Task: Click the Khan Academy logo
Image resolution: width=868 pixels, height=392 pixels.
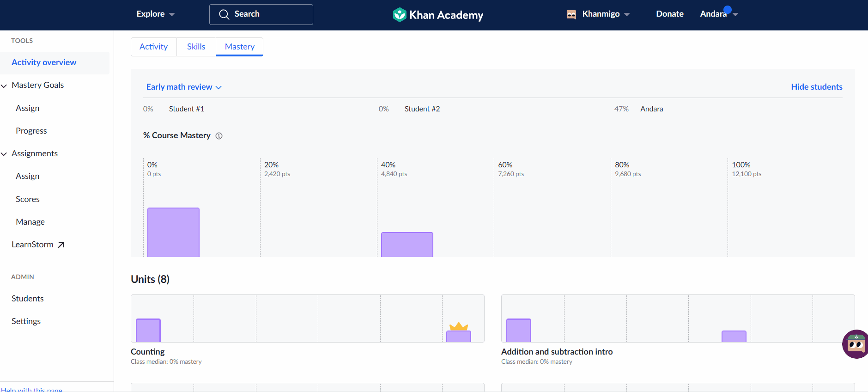Action: coord(437,15)
